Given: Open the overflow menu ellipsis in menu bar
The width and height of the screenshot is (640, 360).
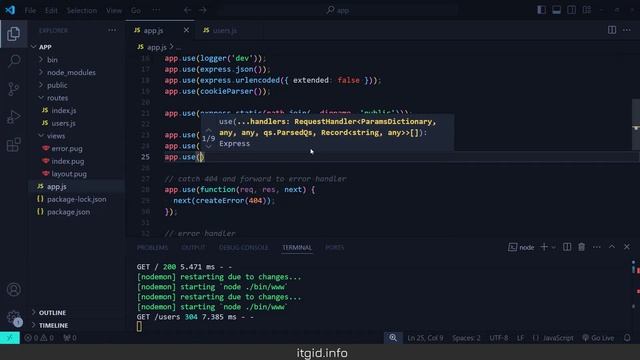Looking at the screenshot, I should (x=156, y=10).
